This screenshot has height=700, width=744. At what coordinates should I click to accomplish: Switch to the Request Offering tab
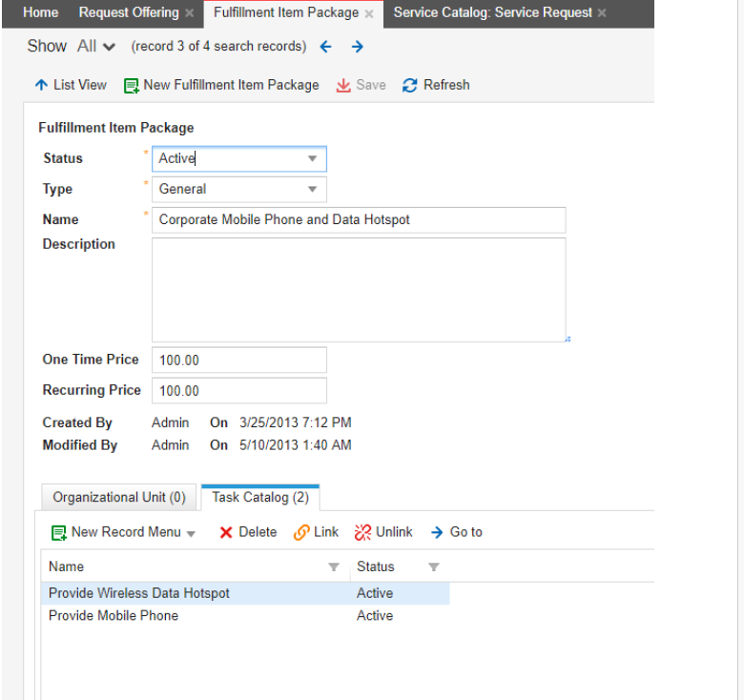(x=129, y=12)
